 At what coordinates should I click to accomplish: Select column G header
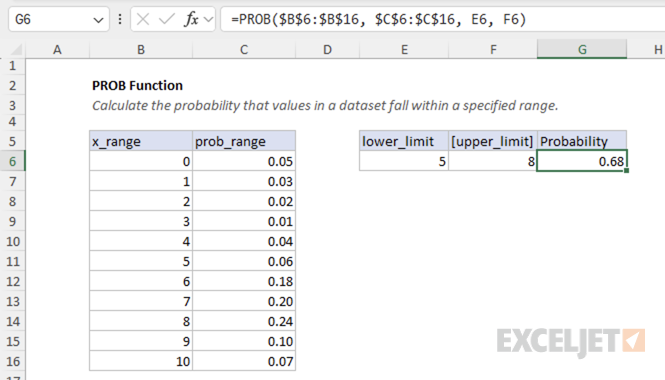582,50
